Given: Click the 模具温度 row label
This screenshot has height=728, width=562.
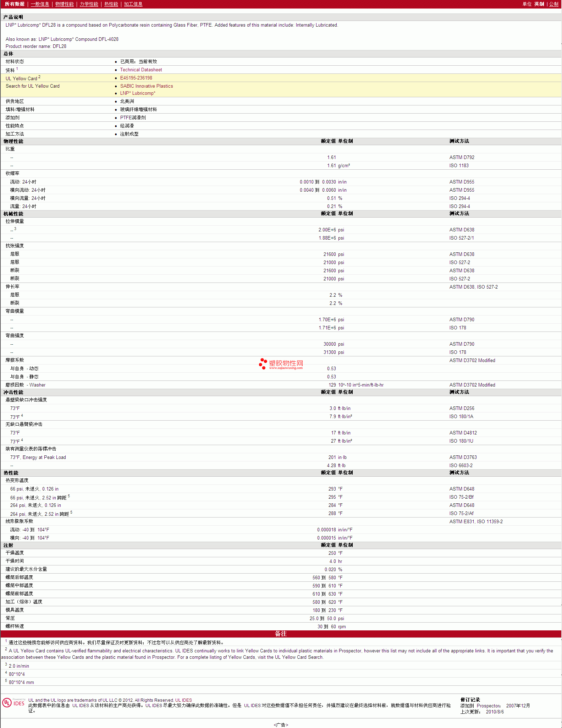Looking at the screenshot, I should pyautogui.click(x=15, y=610).
